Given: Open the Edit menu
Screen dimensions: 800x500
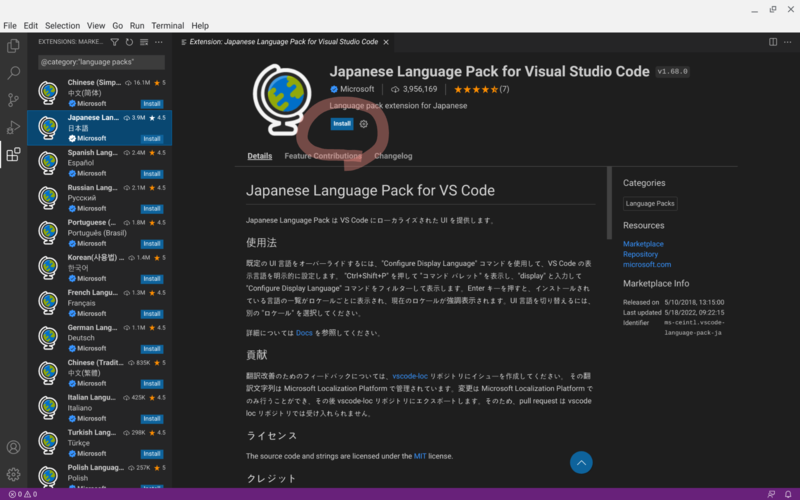Looking at the screenshot, I should pyautogui.click(x=31, y=26).
